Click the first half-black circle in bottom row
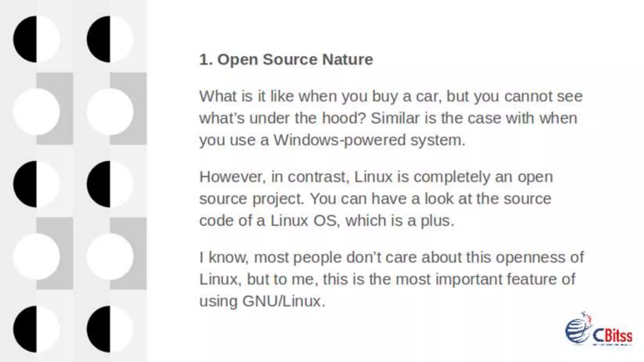The image size is (644, 362). (36, 329)
